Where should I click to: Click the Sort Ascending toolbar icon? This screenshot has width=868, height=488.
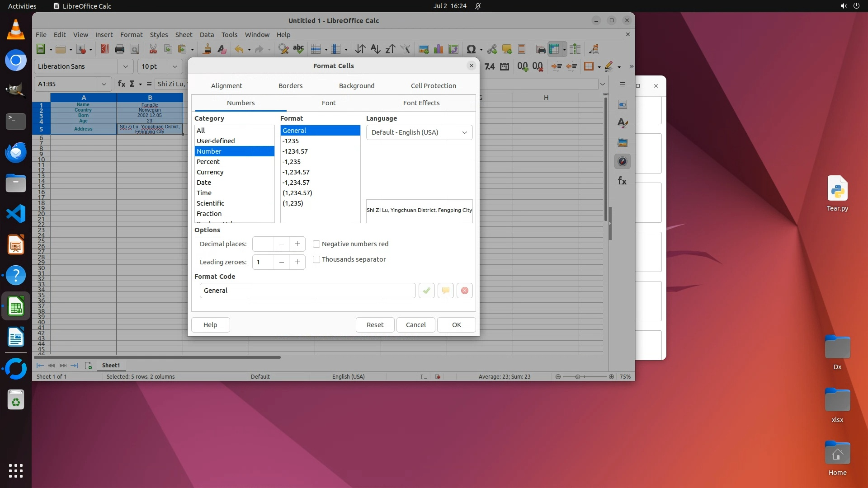375,49
